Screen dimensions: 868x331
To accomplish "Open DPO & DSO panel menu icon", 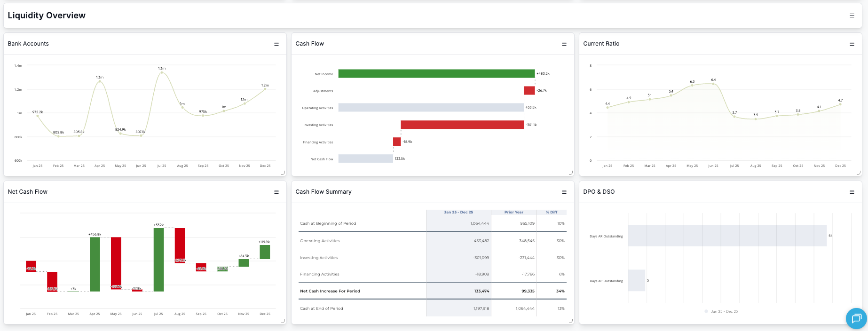I will click(852, 192).
